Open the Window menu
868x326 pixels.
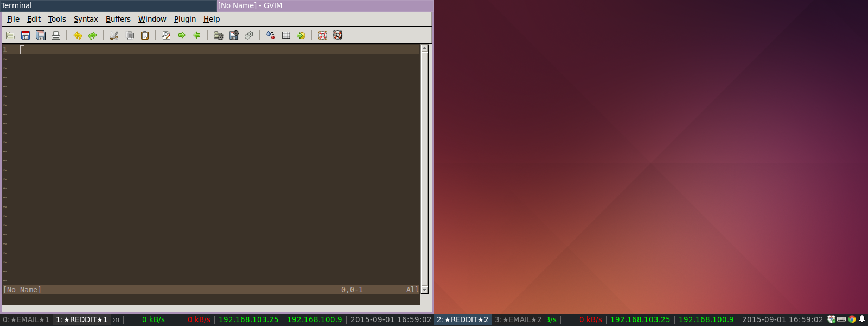[152, 19]
